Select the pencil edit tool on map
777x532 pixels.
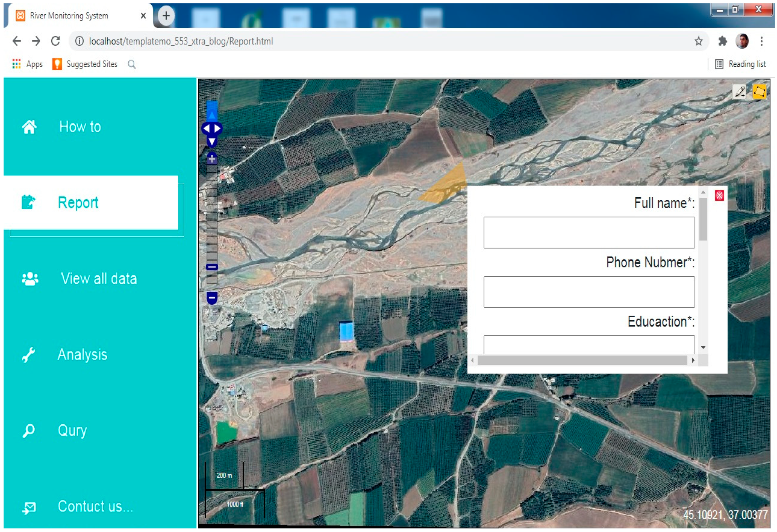click(739, 91)
